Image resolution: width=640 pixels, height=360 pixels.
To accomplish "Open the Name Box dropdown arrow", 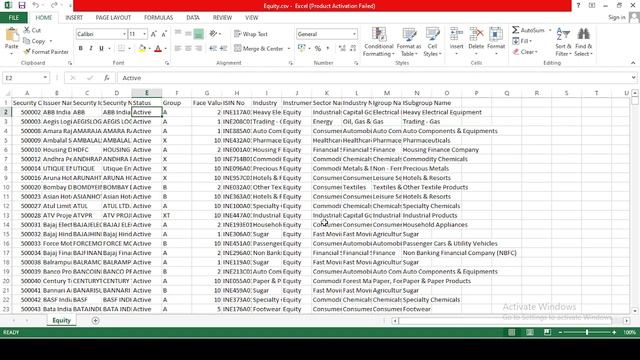I will tap(45, 78).
